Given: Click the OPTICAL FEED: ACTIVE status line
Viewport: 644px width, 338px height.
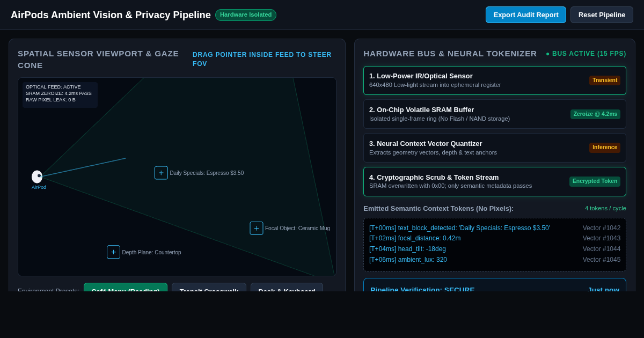Looking at the screenshot, I should point(53,87).
